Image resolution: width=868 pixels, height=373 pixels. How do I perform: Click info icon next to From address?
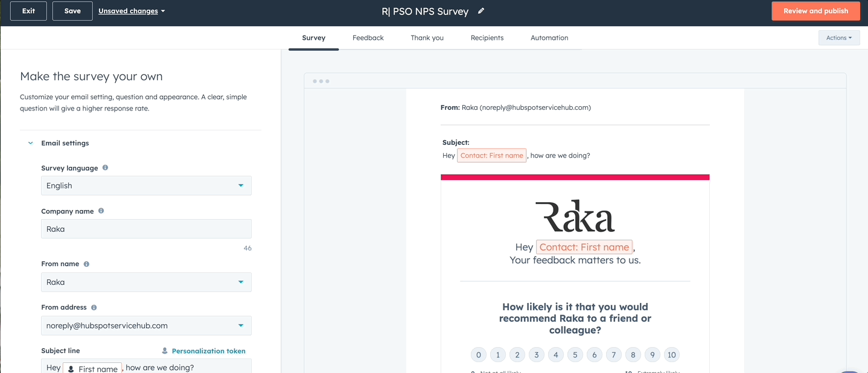[x=94, y=308]
